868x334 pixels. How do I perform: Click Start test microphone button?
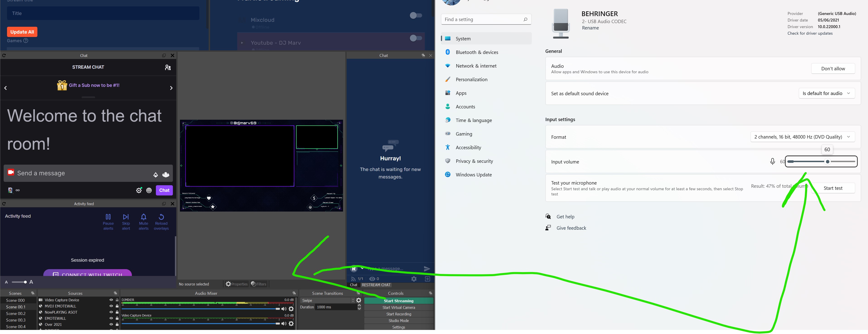click(833, 188)
